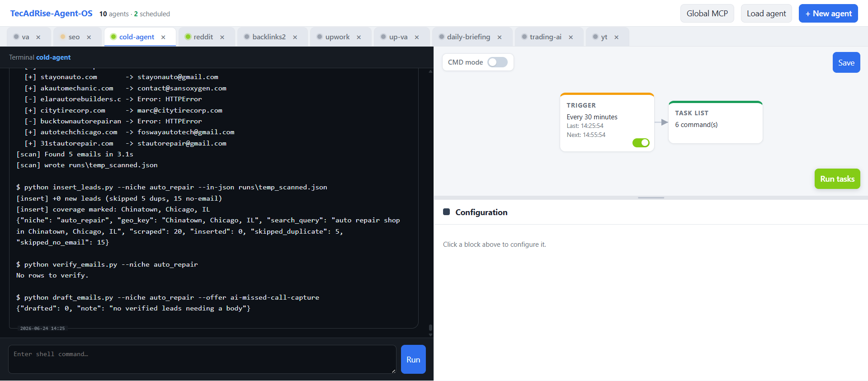Click the panel splitter handle above Configuration
This screenshot has height=381, width=868.
[x=651, y=198]
